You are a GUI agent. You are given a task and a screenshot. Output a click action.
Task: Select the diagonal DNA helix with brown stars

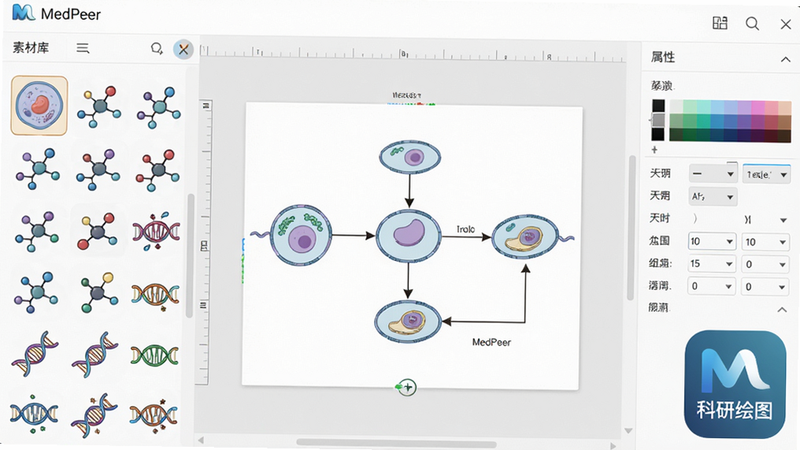[94, 414]
